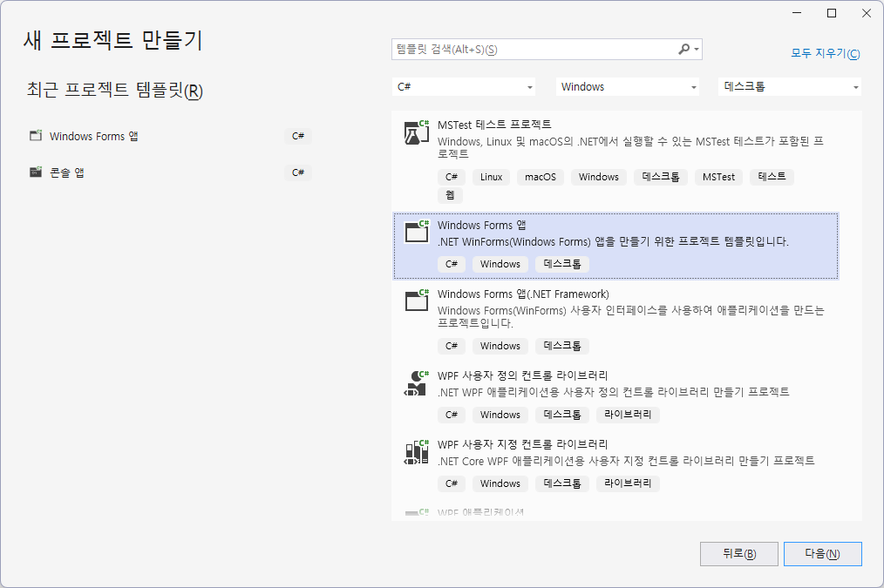The width and height of the screenshot is (884, 588).
Task: Click the macOS tag under MSTest
Action: click(541, 177)
